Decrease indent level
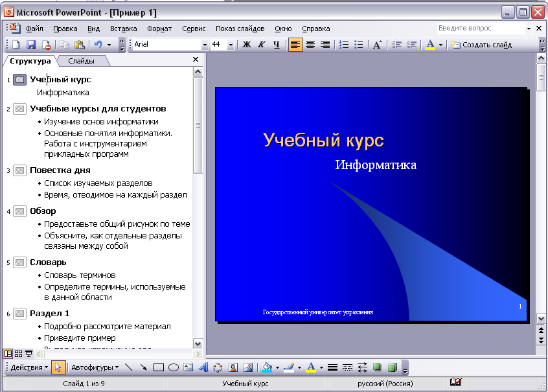Screen dimensions: 548x392 coord(396,45)
